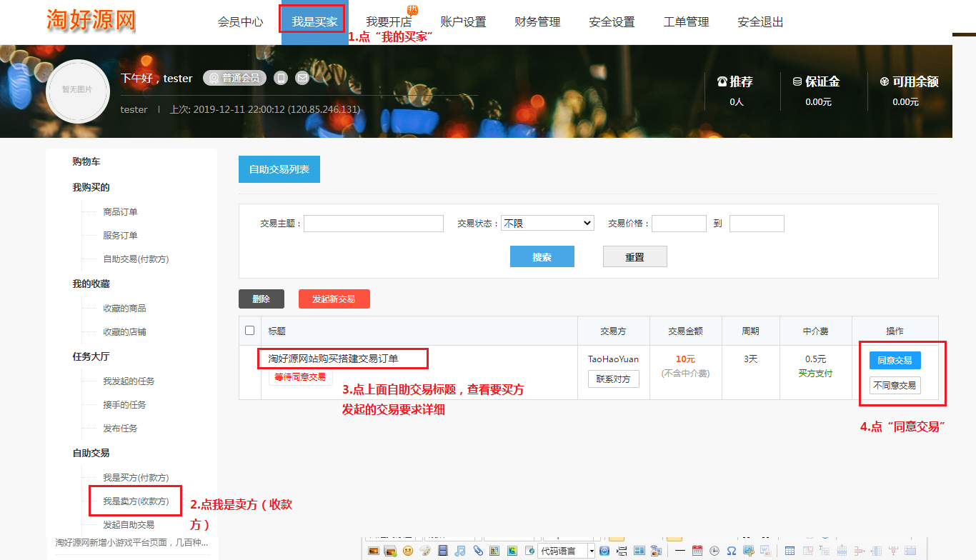Click the 同意交易 button

tap(895, 361)
